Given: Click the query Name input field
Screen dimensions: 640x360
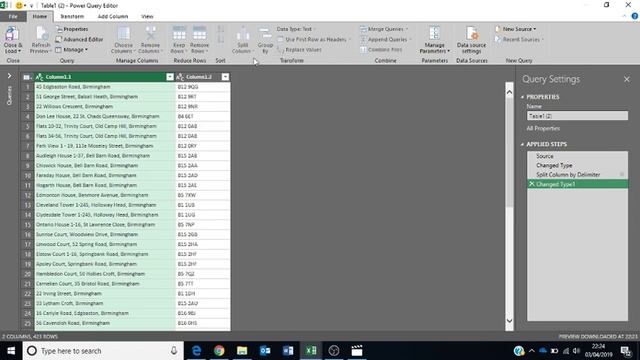Looking at the screenshot, I should click(577, 116).
